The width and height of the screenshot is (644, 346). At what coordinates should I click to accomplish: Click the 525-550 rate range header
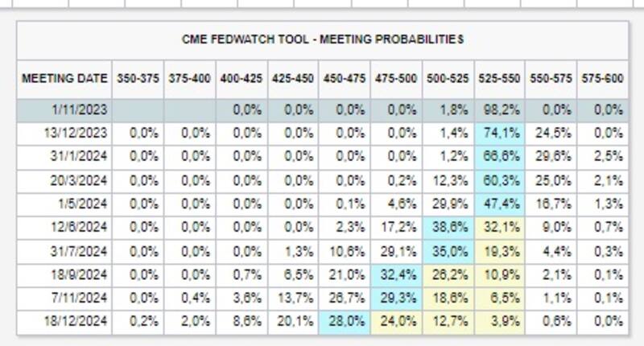coord(500,79)
